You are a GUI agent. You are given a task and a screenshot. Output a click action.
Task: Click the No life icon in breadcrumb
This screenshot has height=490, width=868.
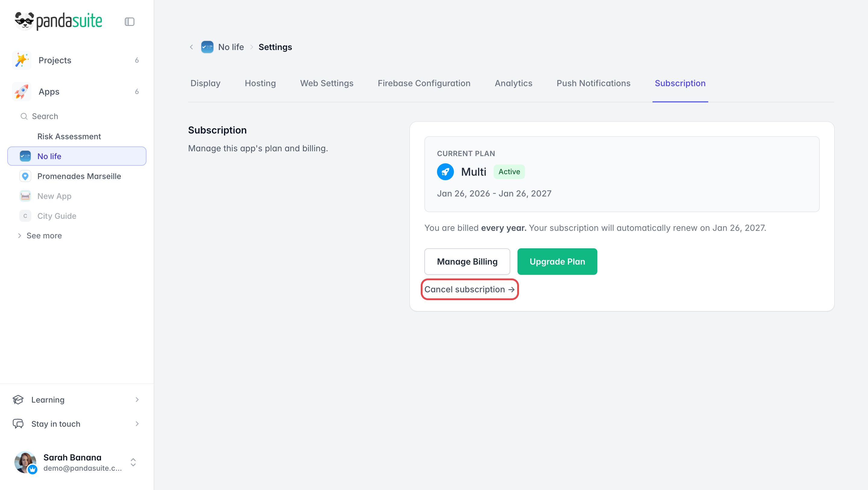click(207, 47)
